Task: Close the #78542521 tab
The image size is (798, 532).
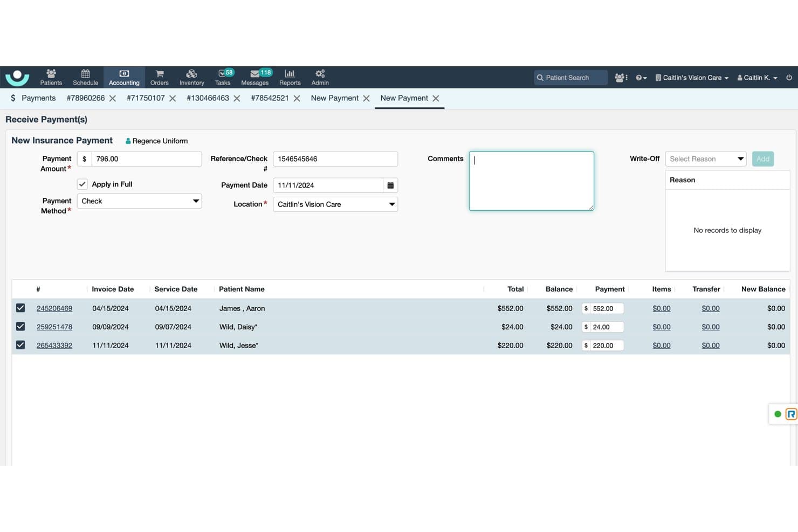Action: coord(297,99)
